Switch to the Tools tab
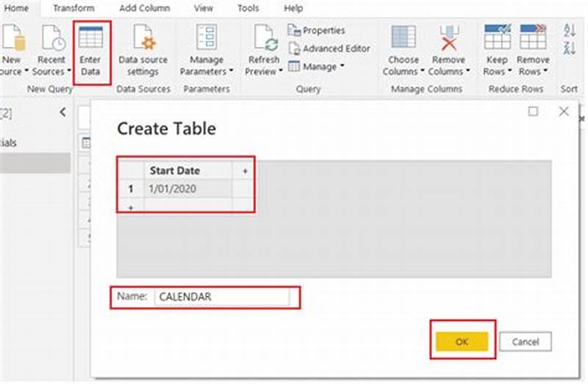The width and height of the screenshot is (588, 384). tap(248, 8)
